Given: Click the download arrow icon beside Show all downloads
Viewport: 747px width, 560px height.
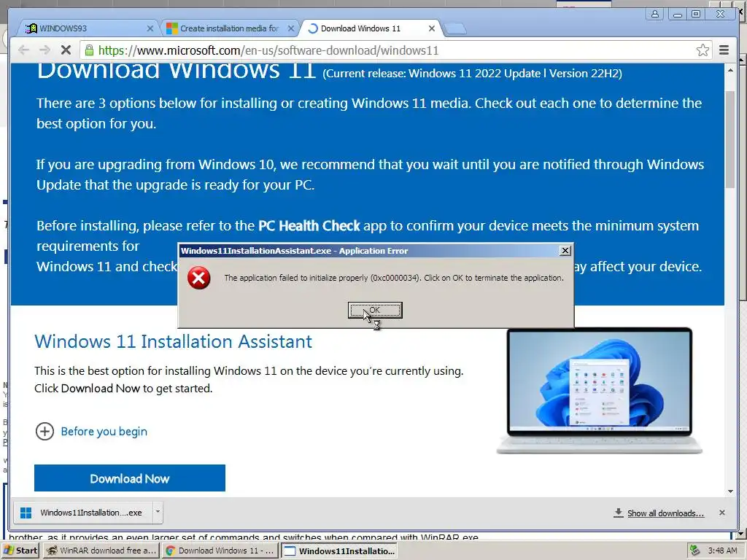Looking at the screenshot, I should (619, 513).
